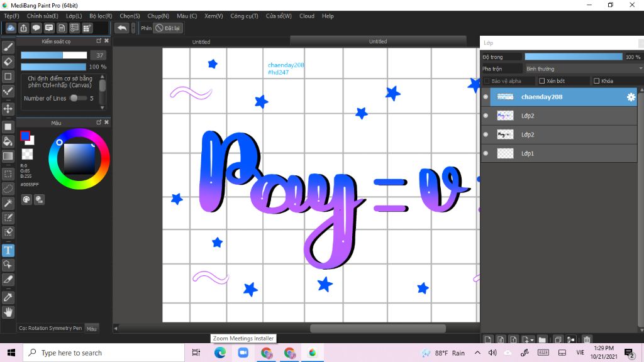Duplicate the layer with copy icon
Screen dimensions: 644x362
click(x=558, y=339)
